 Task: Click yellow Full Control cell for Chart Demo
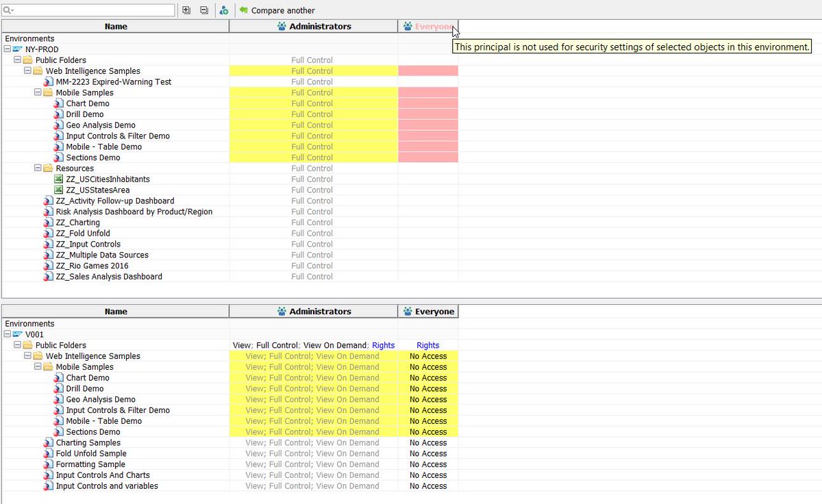pyautogui.click(x=314, y=103)
